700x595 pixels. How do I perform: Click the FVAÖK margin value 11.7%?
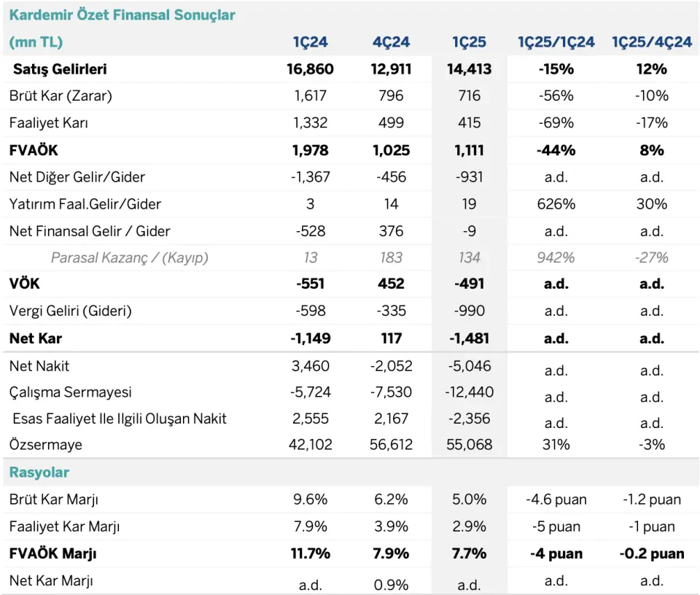311,554
